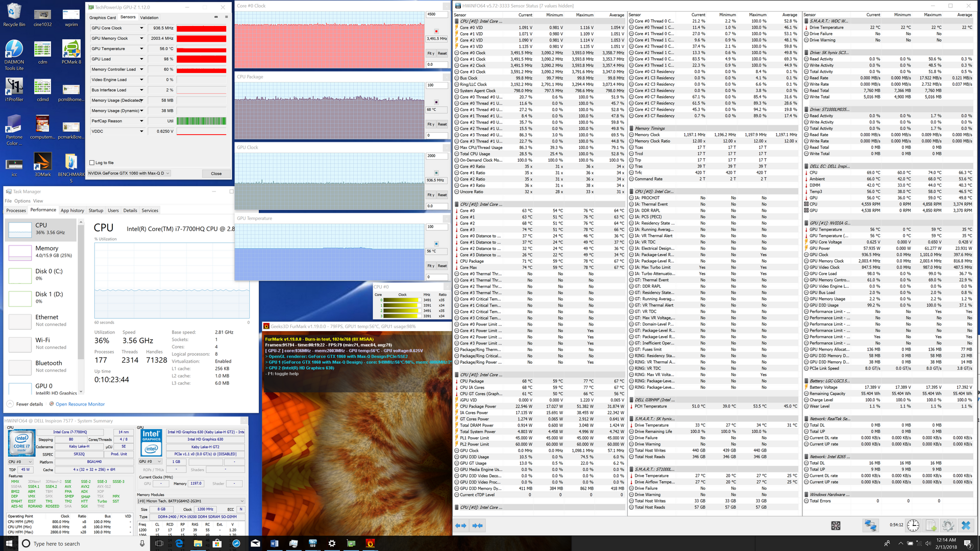Open Task View taskbar button
The height and width of the screenshot is (551, 980).
click(x=159, y=543)
